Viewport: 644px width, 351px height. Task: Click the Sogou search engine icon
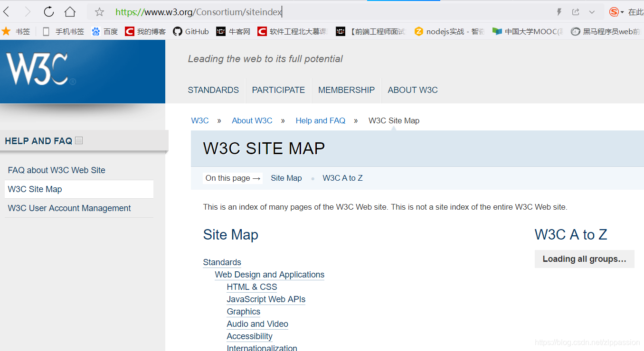614,12
